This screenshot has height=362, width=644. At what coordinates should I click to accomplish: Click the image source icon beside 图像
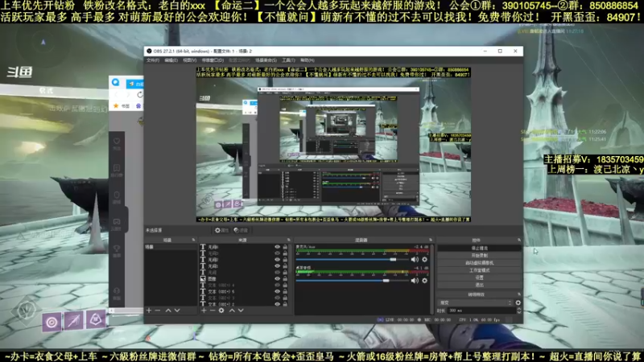(203, 278)
